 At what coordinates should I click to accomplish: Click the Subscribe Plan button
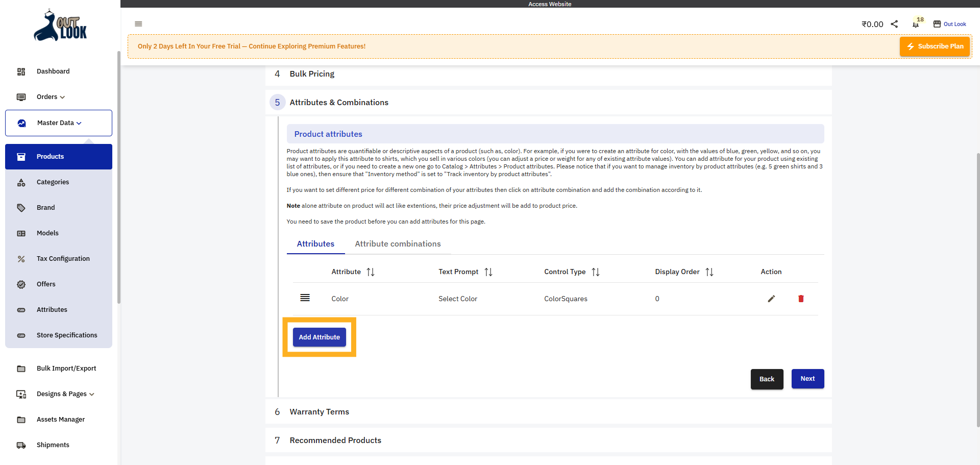[x=935, y=46]
